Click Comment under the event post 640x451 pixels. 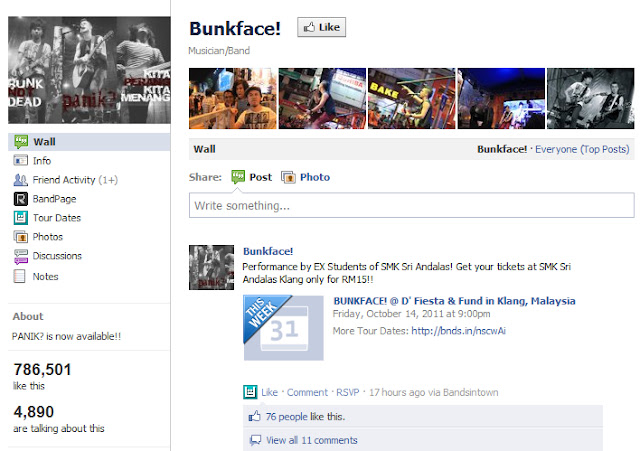pyautogui.click(x=307, y=392)
